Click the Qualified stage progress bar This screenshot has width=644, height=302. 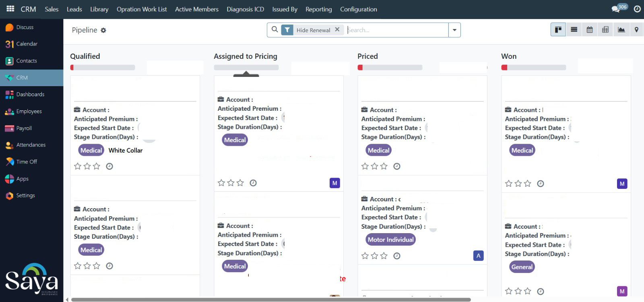click(x=103, y=68)
